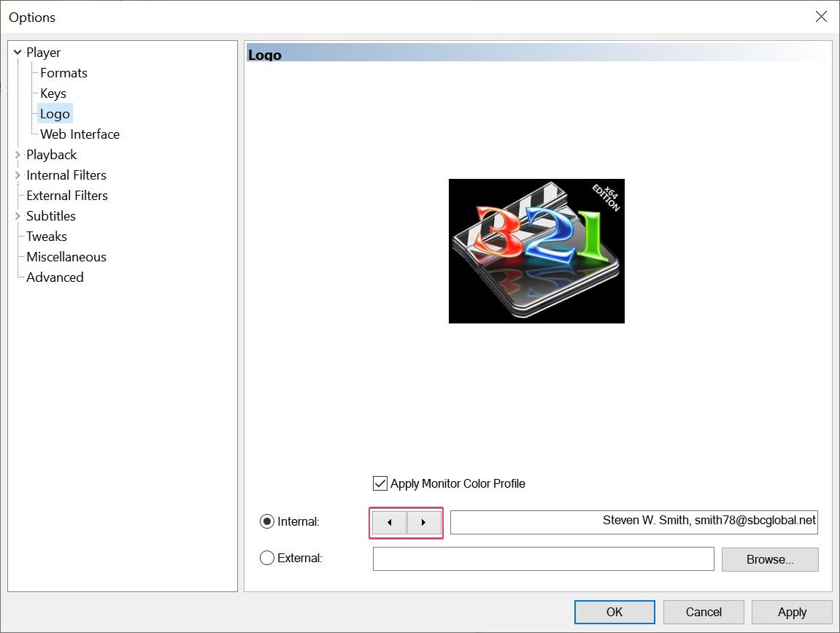This screenshot has width=840, height=633.
Task: Click the next internal logo arrow
Action: (x=424, y=522)
